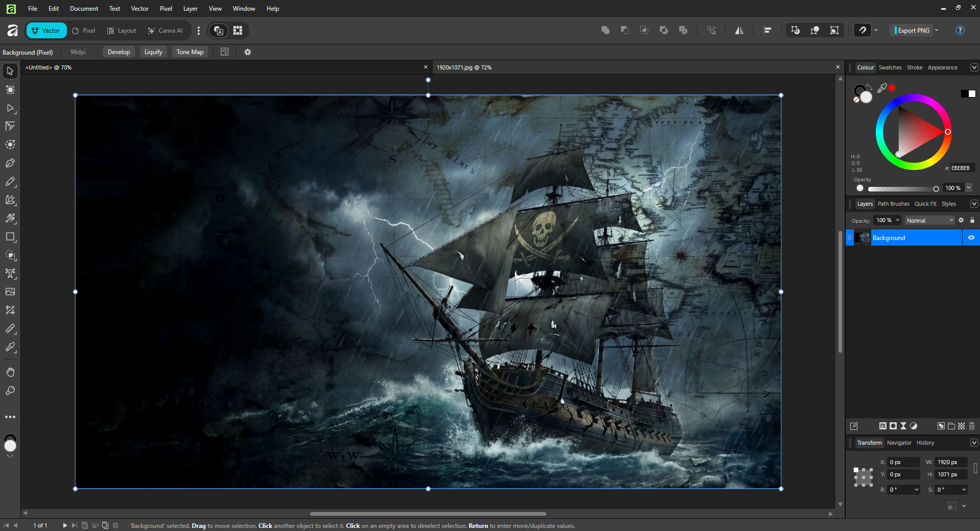This screenshot has width=980, height=531.
Task: Switch to the Layout studio
Action: coord(122,31)
